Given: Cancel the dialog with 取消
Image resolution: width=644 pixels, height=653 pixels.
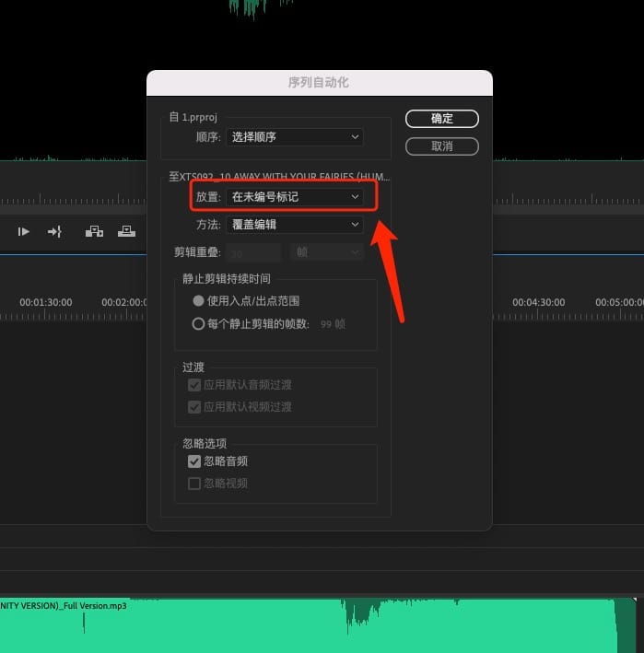Looking at the screenshot, I should click(x=442, y=146).
